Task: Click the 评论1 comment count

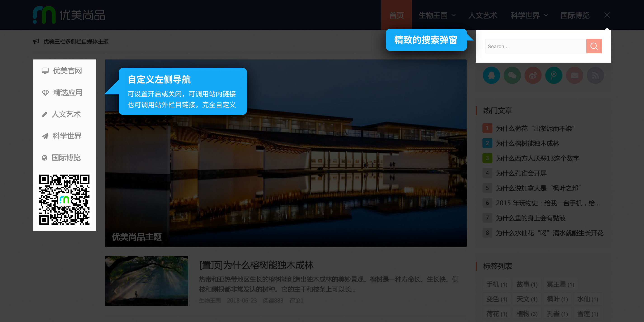Action: point(296,301)
